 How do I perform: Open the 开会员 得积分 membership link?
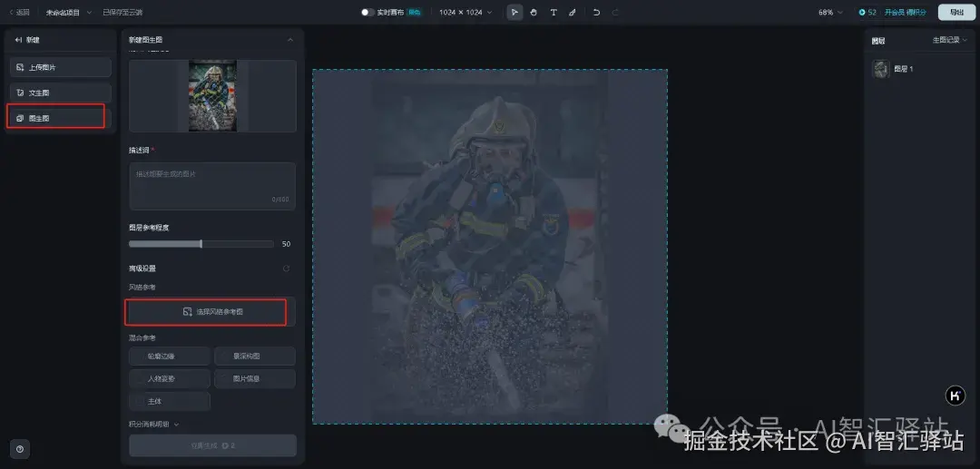point(905,13)
